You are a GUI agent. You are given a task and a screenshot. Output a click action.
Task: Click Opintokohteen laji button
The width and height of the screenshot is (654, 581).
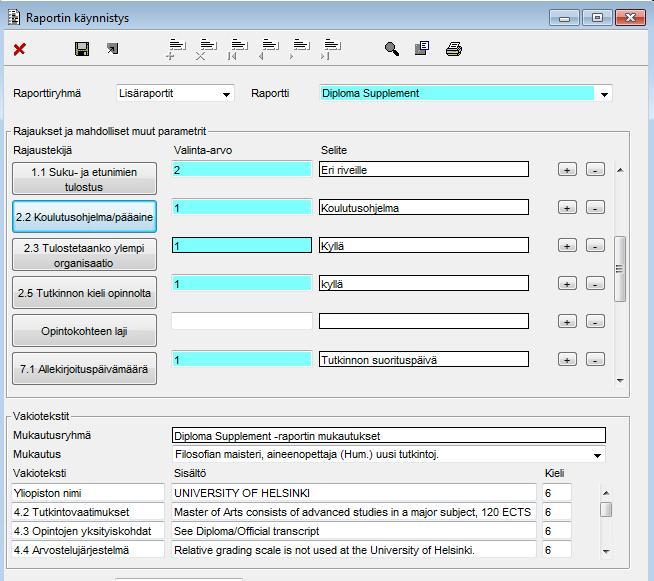[84, 331]
